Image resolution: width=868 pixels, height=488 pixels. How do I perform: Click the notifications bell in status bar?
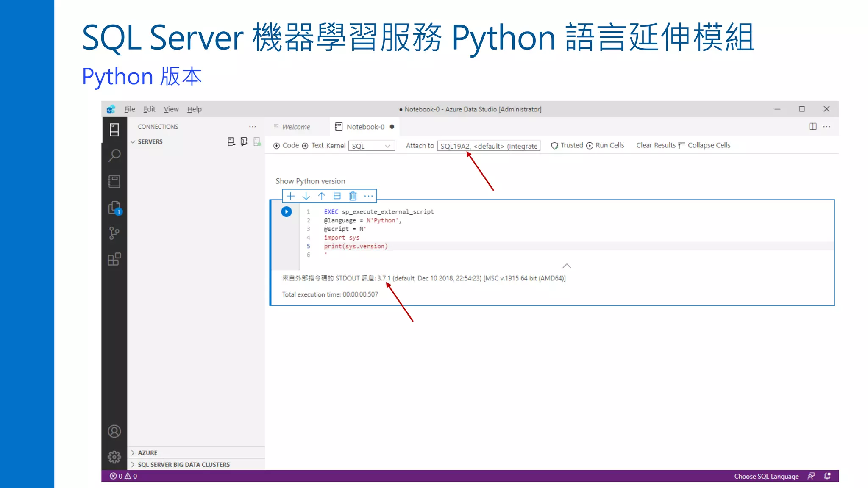[x=827, y=476]
